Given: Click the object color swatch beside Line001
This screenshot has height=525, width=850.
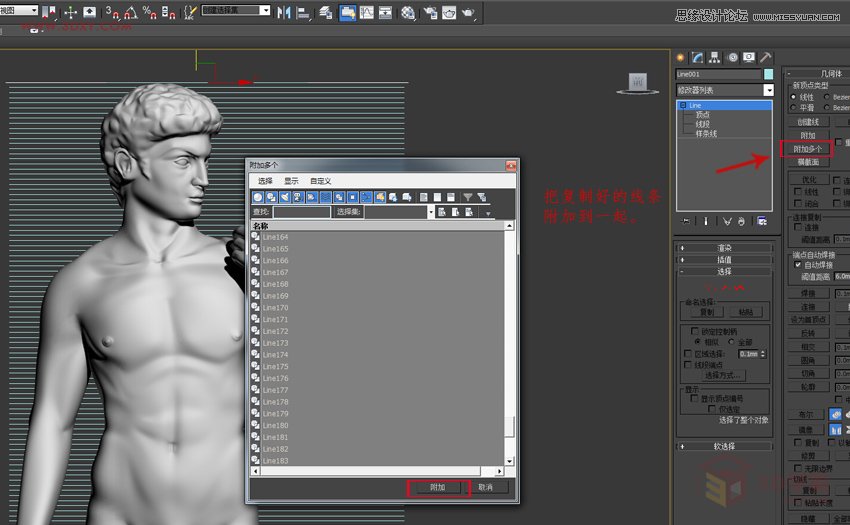Looking at the screenshot, I should 768,74.
